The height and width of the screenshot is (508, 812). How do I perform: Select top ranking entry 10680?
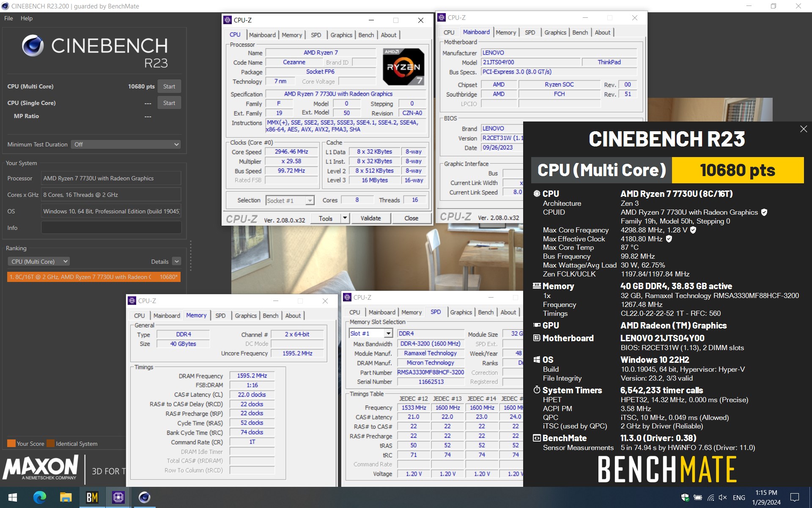pyautogui.click(x=94, y=277)
